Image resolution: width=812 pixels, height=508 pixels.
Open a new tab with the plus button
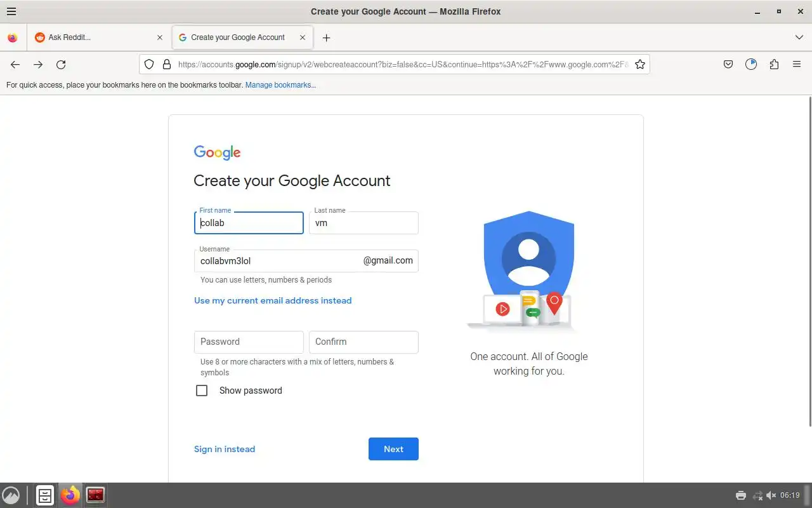click(x=326, y=37)
